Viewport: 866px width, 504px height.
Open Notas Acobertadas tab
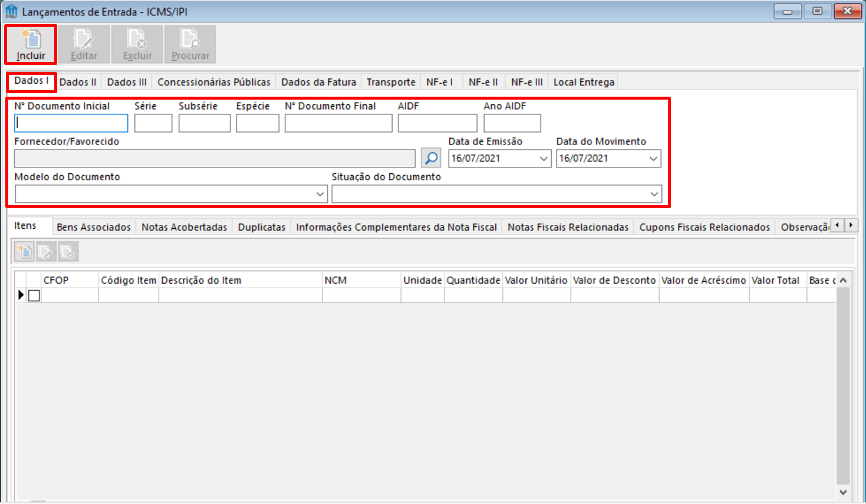pyautogui.click(x=185, y=227)
